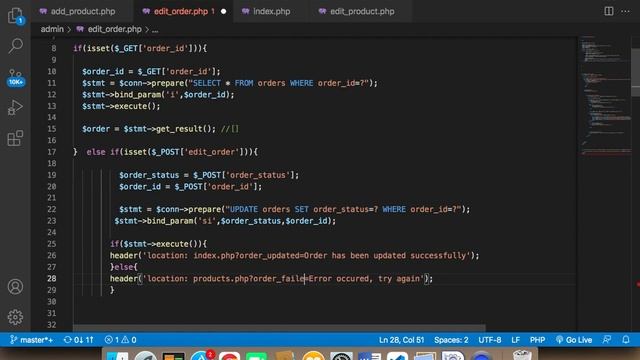Change indentation from Spaces: 2
640x360 pixels.
pos(451,340)
